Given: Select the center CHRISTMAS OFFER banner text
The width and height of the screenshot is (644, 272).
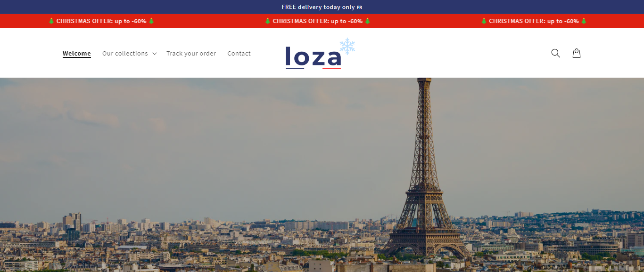Looking at the screenshot, I should click(318, 21).
